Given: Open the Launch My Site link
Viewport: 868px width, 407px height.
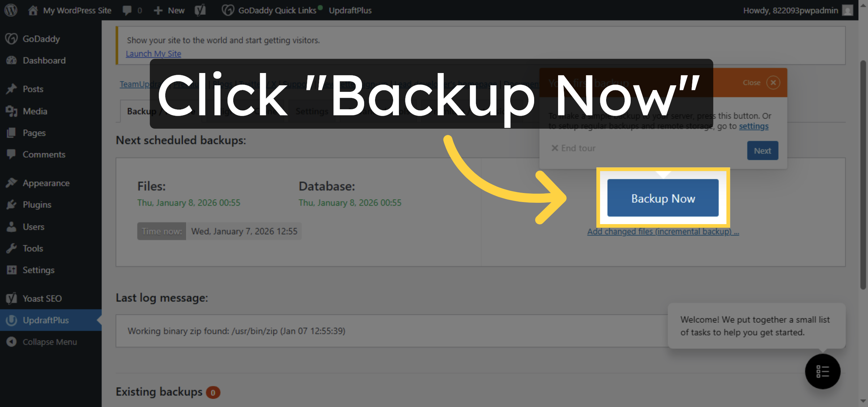Looking at the screenshot, I should (x=153, y=53).
